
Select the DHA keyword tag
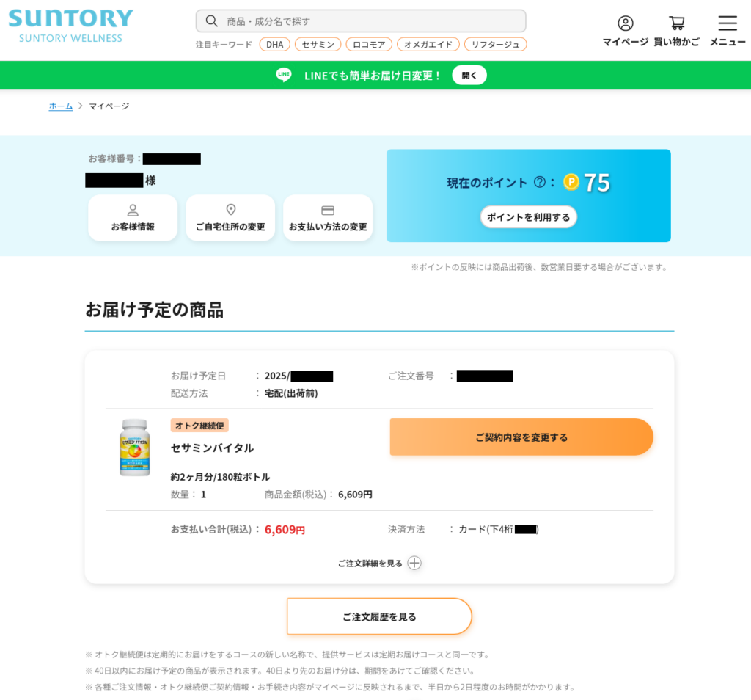pyautogui.click(x=274, y=44)
